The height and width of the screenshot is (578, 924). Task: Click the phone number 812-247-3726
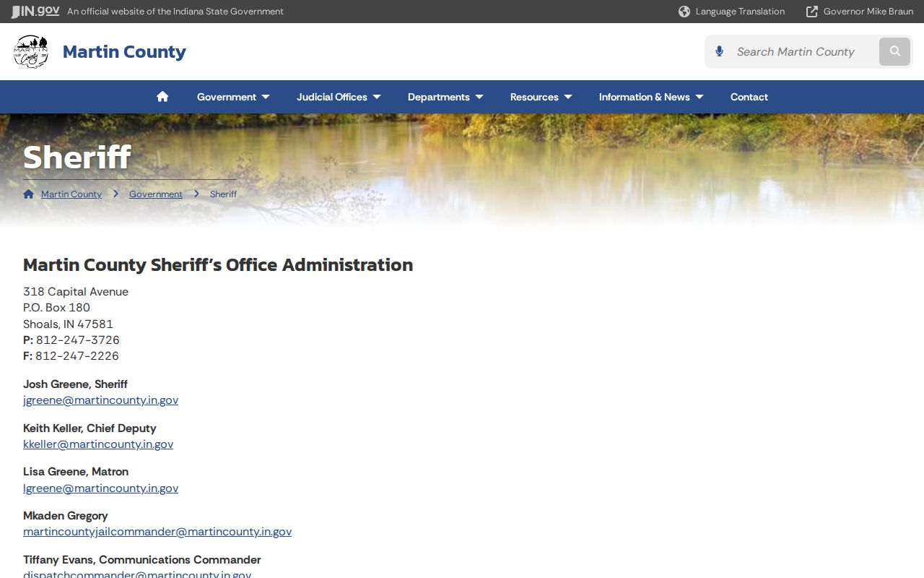(78, 340)
